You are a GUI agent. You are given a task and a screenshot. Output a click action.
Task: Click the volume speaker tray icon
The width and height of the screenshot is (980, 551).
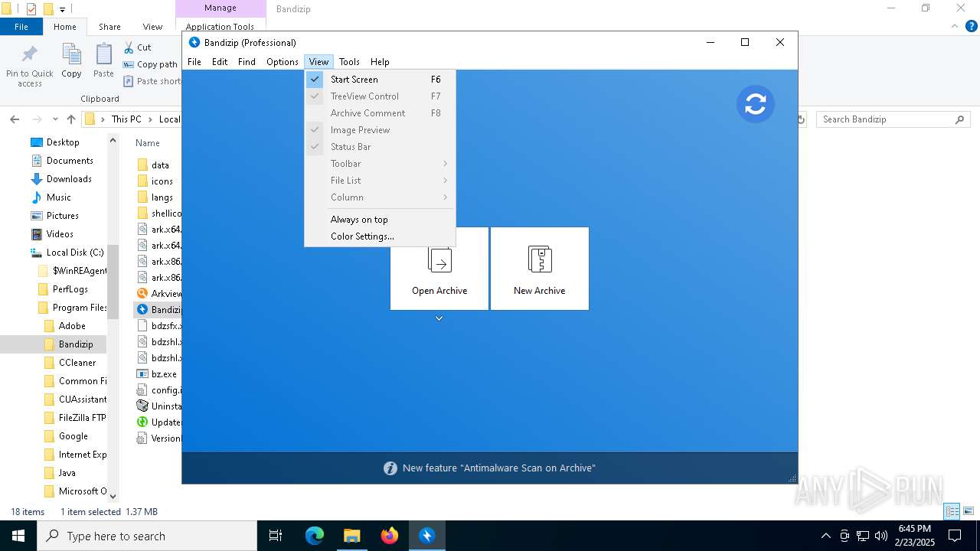coord(881,536)
